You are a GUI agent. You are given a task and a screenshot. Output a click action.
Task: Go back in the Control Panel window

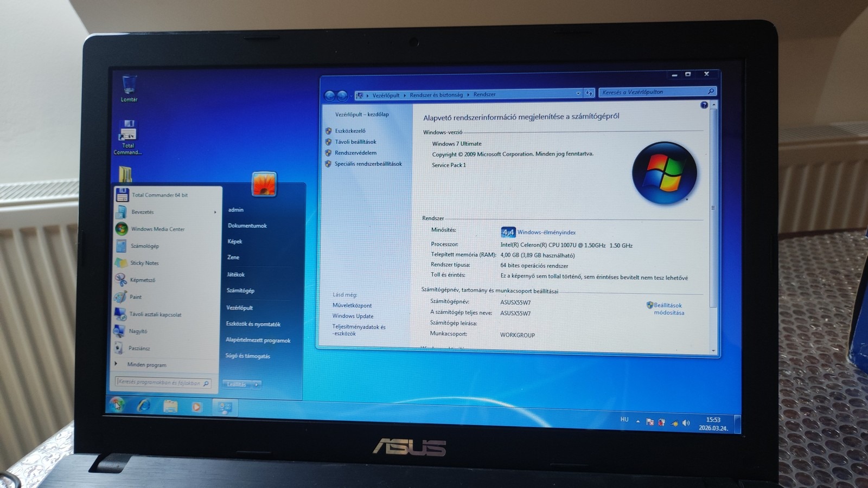click(329, 96)
